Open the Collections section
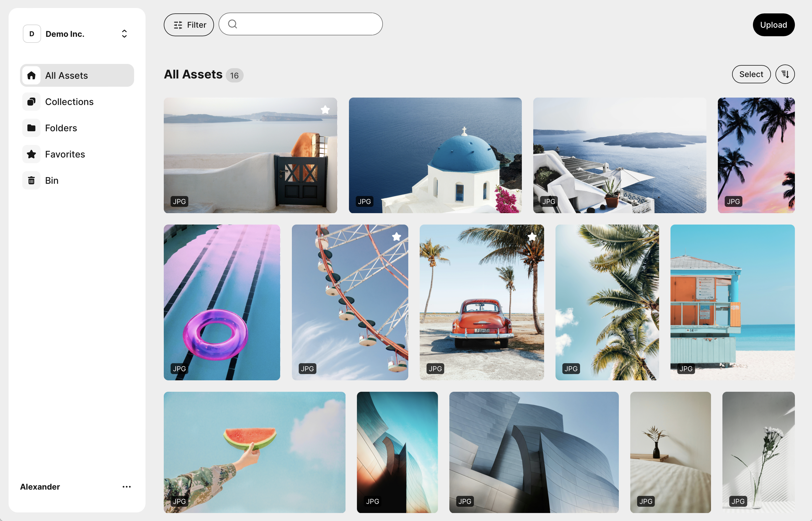This screenshot has height=521, width=812. [70, 102]
